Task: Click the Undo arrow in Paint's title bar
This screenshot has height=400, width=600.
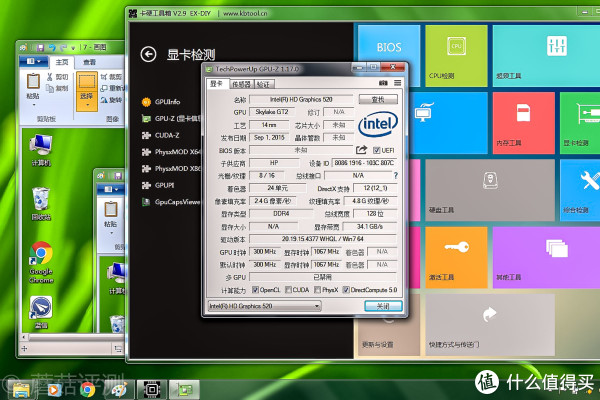Action: click(x=52, y=47)
